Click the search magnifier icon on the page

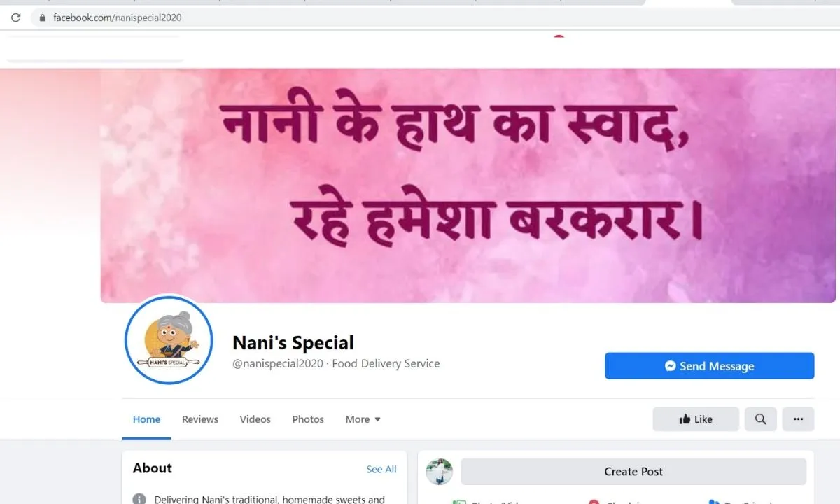click(x=761, y=419)
